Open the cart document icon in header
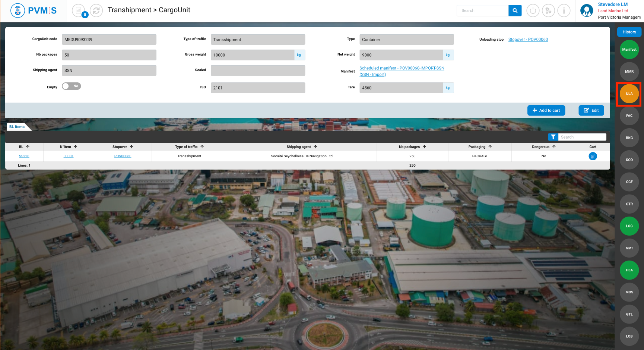 pos(79,11)
